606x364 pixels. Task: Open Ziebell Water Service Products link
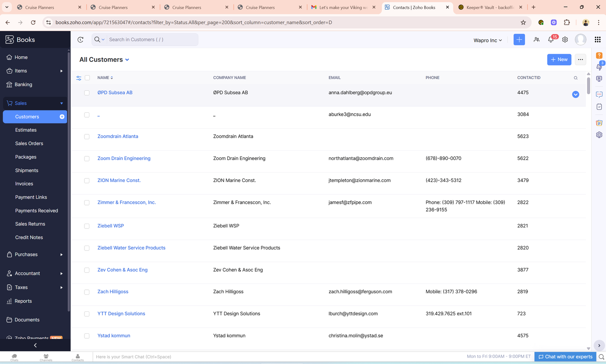click(131, 248)
